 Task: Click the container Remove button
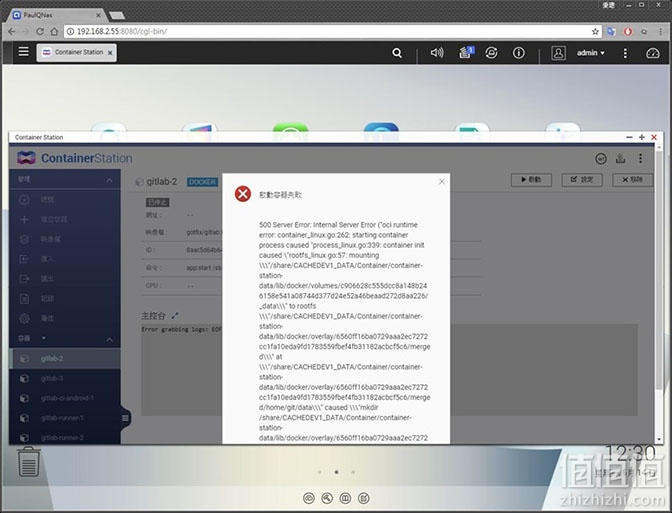pos(633,180)
